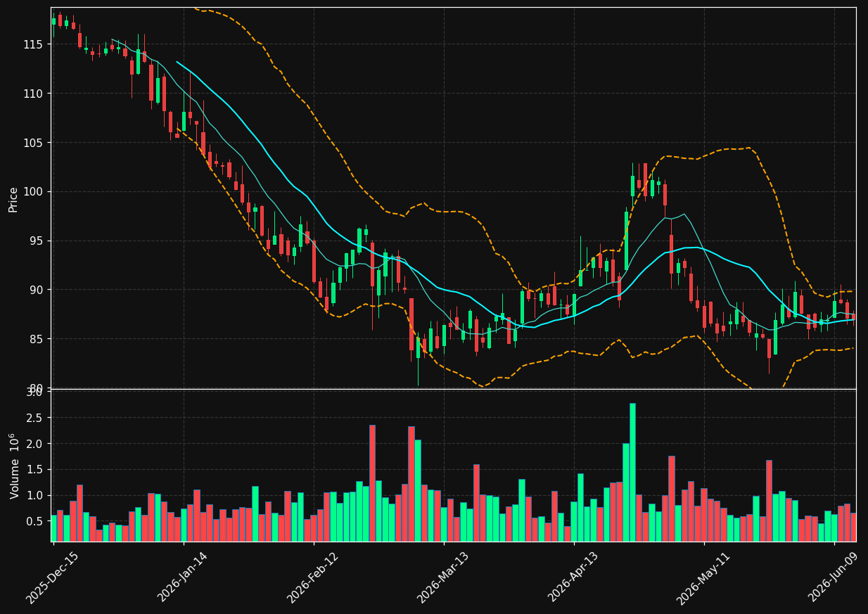Select the 105 price tick label

click(x=33, y=143)
